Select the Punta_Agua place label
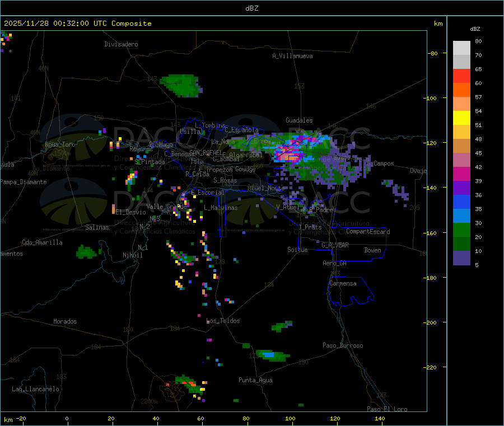The height and width of the screenshot is (426, 504). pos(255,380)
